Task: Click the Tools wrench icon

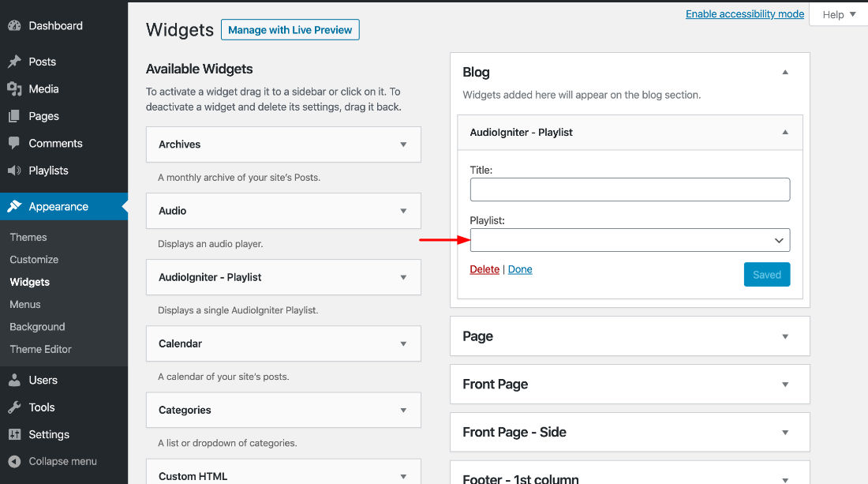Action: pos(14,407)
